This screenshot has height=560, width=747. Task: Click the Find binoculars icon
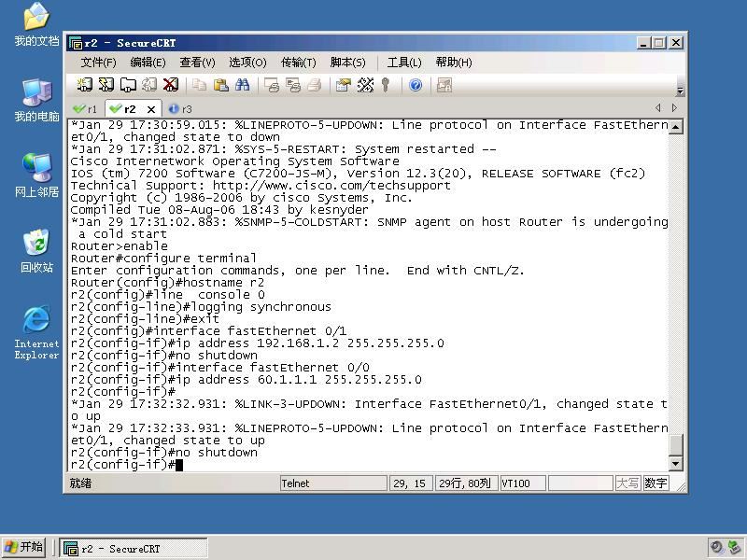(x=243, y=85)
